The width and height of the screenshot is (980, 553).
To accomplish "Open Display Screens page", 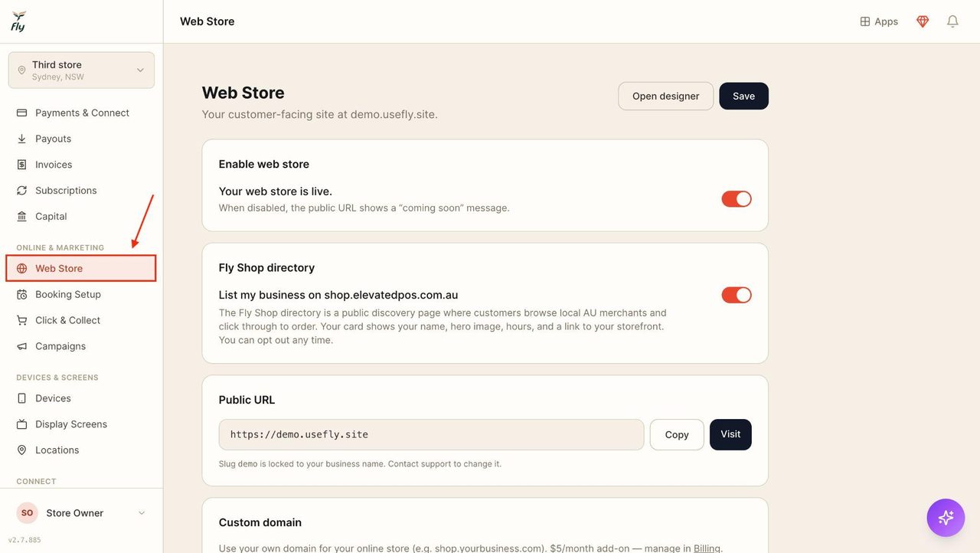I will [x=81, y=425].
